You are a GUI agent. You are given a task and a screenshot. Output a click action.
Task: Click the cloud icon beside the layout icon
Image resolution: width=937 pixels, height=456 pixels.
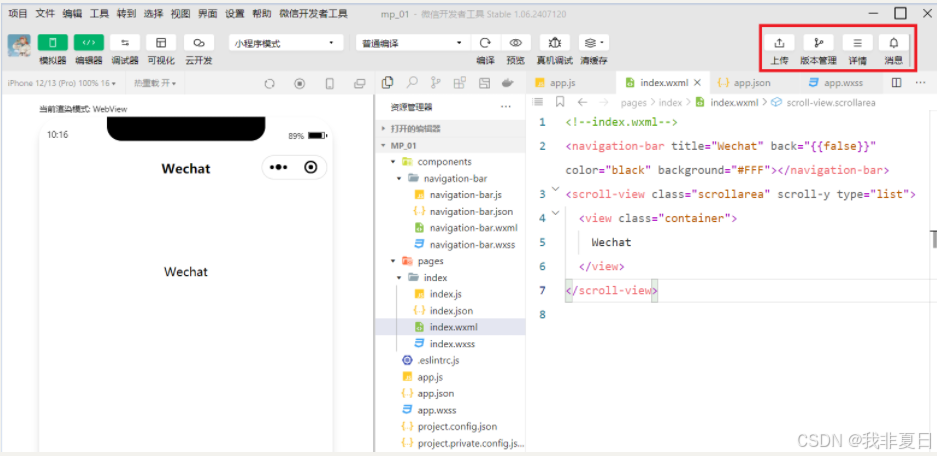(508, 83)
